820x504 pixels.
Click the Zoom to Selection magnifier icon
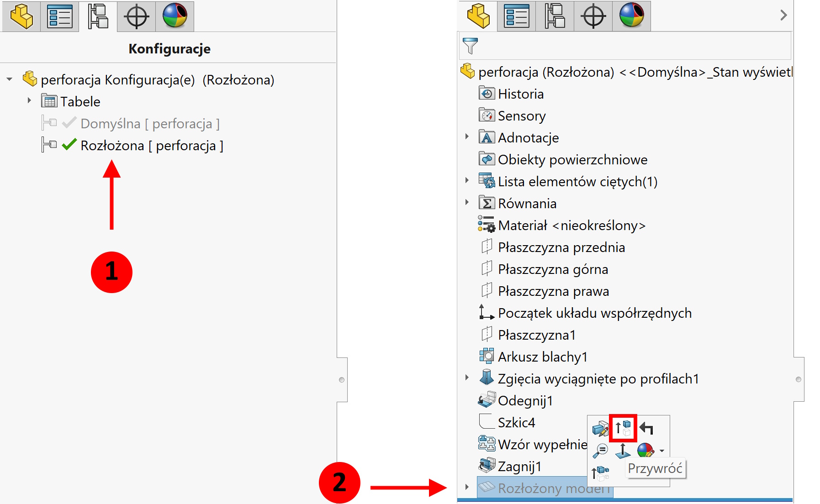click(x=600, y=451)
